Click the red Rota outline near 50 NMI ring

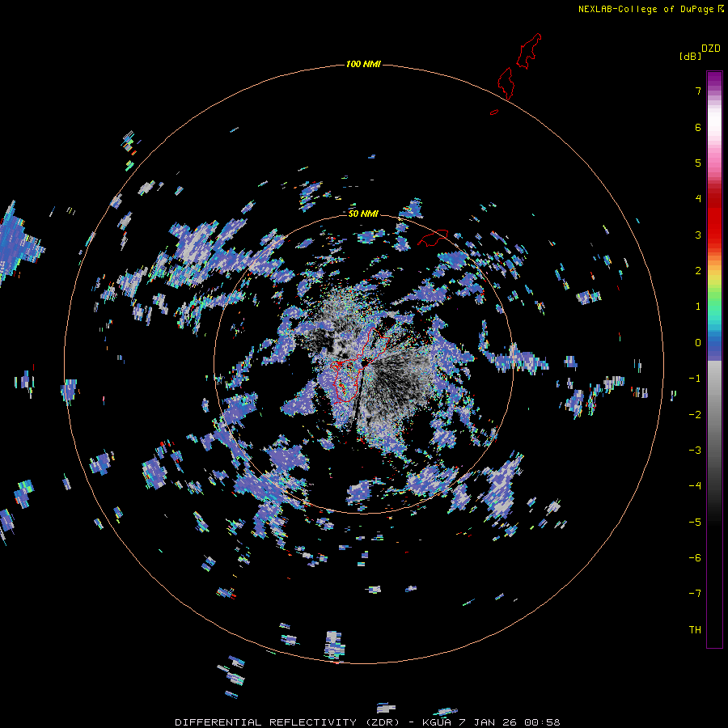[x=433, y=238]
